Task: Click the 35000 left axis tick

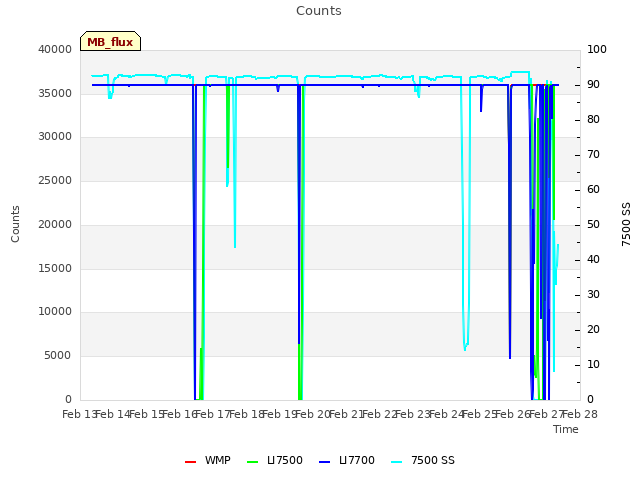Action: pyautogui.click(x=55, y=93)
